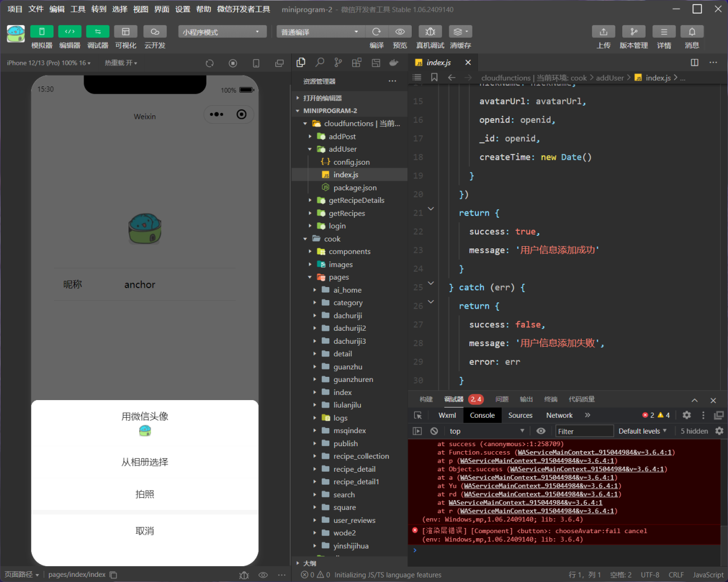Viewport: 728px width, 582px height.
Task: Click the 清缓存 clear cache icon
Action: [x=460, y=32]
